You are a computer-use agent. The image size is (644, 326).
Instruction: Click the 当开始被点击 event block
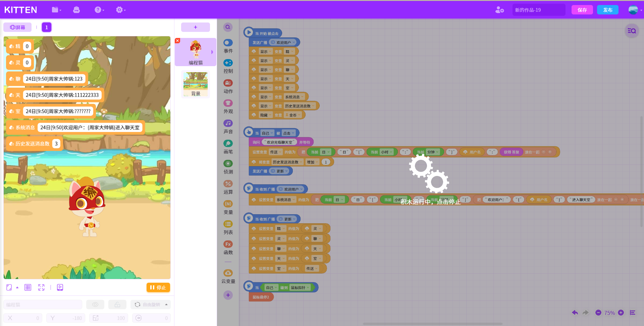pyautogui.click(x=263, y=33)
